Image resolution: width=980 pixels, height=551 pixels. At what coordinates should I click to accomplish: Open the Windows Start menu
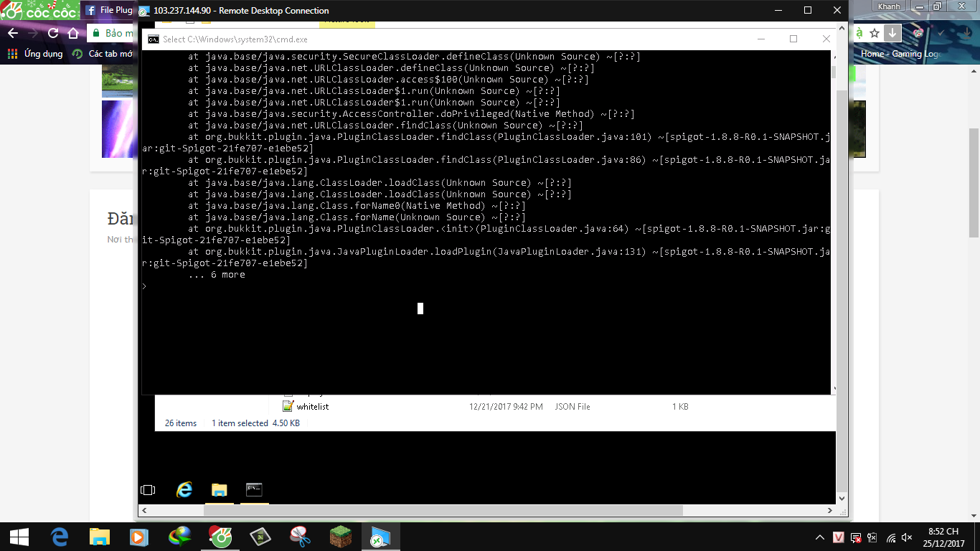coord(19,537)
